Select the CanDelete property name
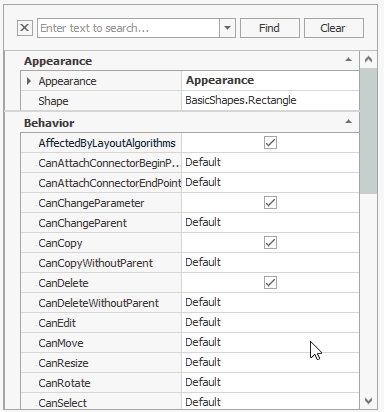 pyautogui.click(x=63, y=283)
